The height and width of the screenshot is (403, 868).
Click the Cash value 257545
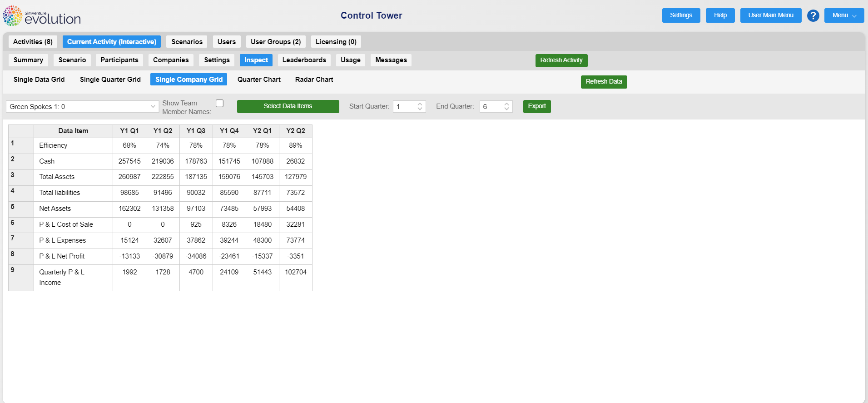point(129,161)
